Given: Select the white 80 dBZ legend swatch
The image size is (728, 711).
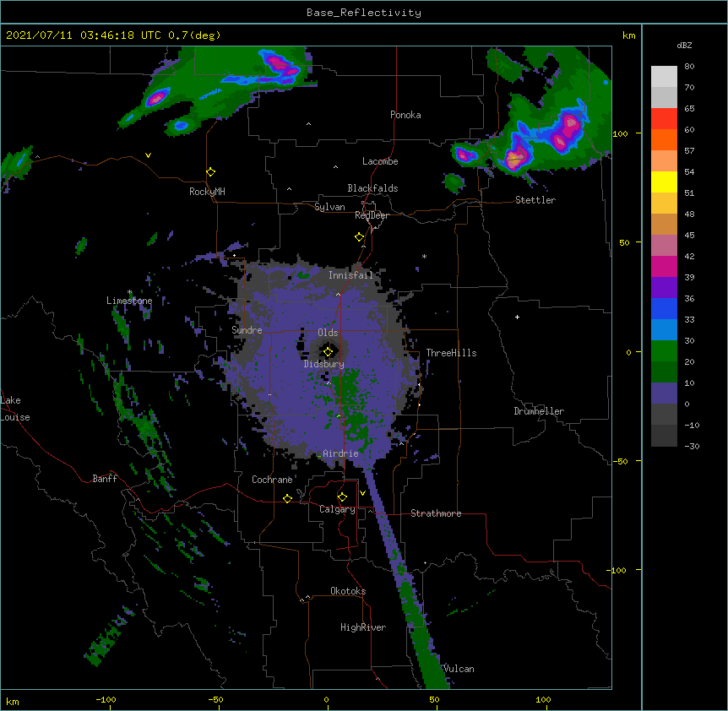Looking at the screenshot, I should 664,77.
